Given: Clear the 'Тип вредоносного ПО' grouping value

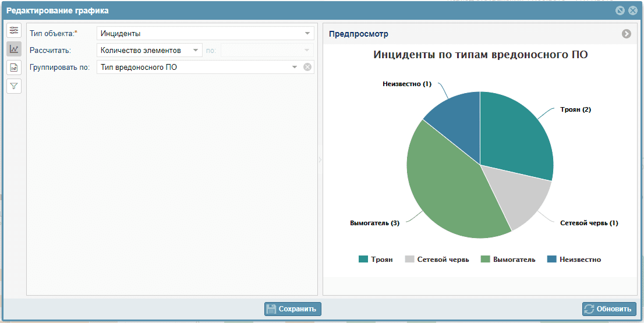Looking at the screenshot, I should pos(307,67).
